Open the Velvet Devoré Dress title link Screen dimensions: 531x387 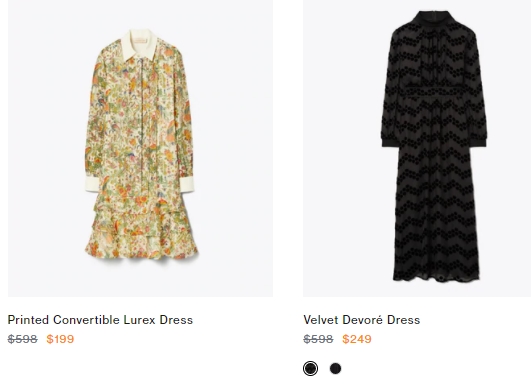362,320
